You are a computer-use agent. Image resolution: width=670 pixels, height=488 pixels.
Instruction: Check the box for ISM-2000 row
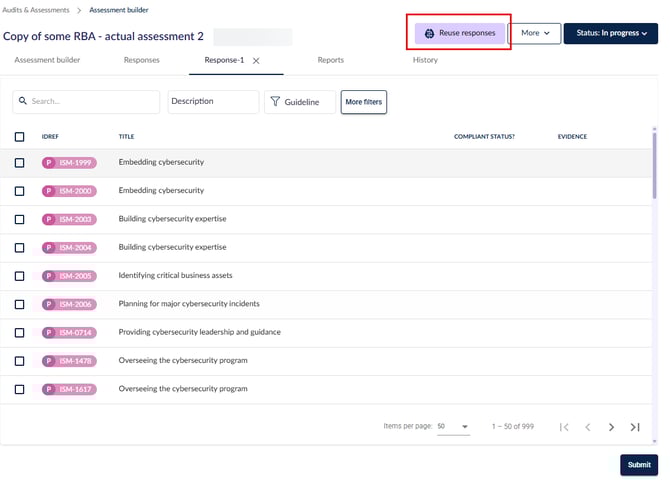click(x=20, y=190)
